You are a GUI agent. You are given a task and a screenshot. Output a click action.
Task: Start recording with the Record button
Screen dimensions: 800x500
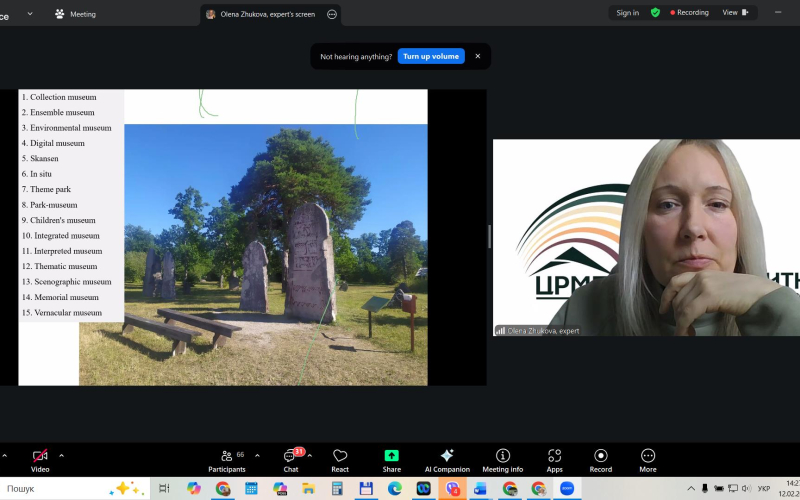[600, 459]
